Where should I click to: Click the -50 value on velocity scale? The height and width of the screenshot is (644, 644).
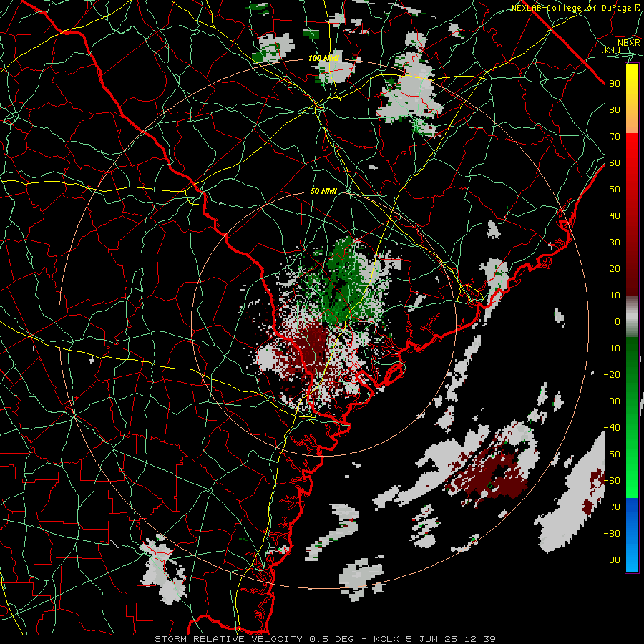[612, 454]
